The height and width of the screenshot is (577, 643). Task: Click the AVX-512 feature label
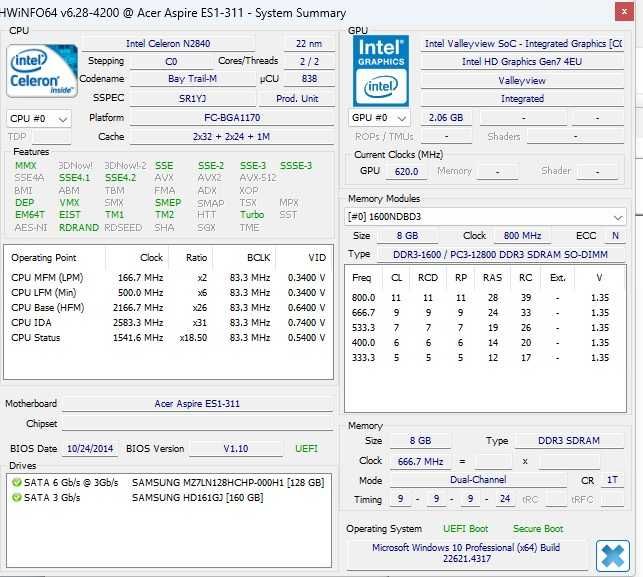[258, 178]
